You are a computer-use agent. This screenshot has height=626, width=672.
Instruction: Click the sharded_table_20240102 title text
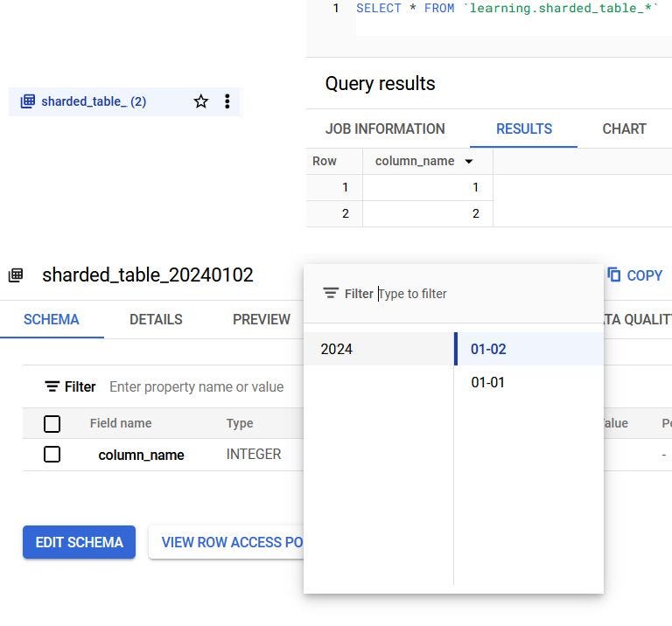click(x=148, y=275)
